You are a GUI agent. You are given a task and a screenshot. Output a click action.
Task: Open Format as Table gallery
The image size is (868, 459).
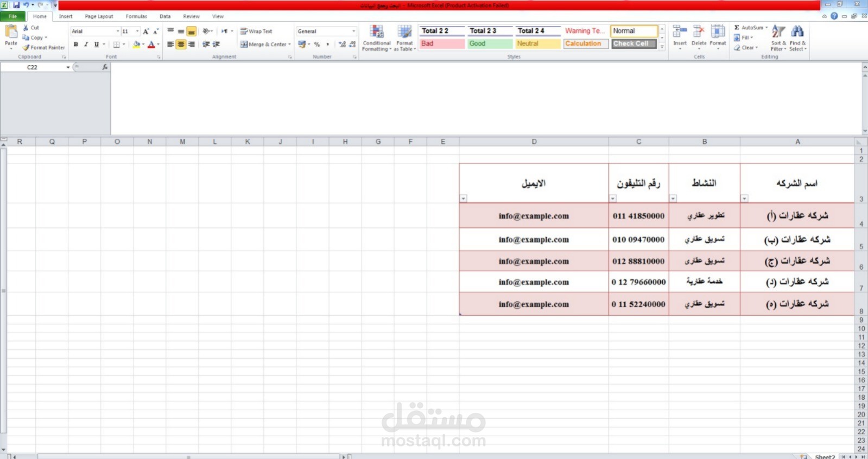(405, 38)
